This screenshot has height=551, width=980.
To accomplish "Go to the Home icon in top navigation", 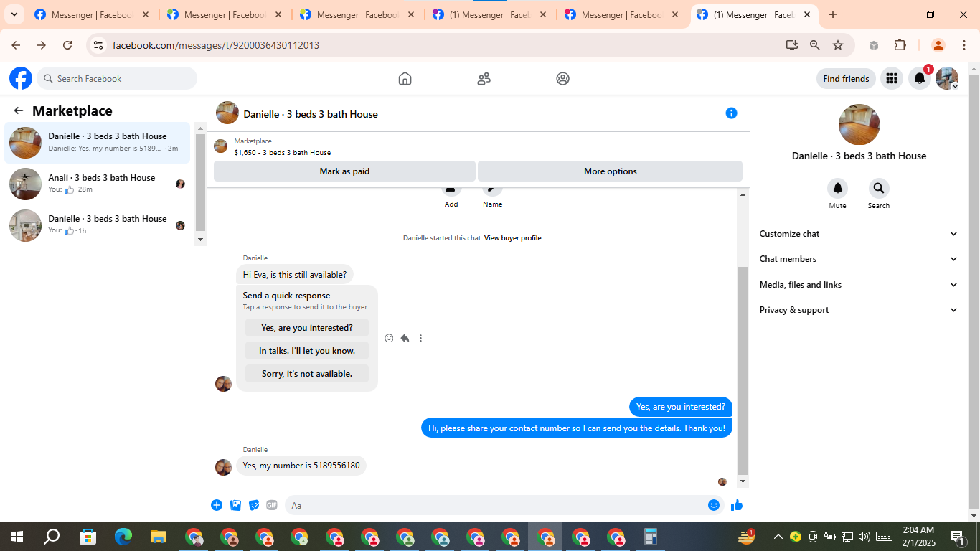I will 405,79.
